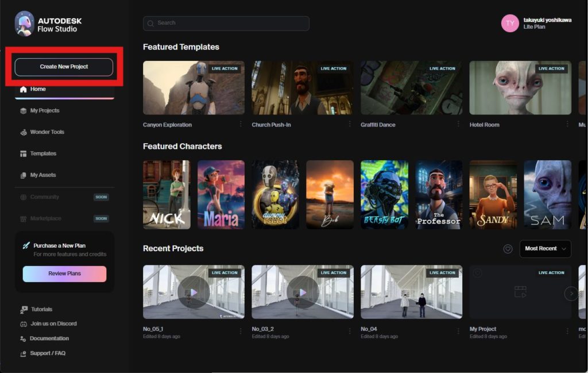Select the Beasty Bot character thumbnail
This screenshot has height=373, width=588.
click(x=384, y=194)
